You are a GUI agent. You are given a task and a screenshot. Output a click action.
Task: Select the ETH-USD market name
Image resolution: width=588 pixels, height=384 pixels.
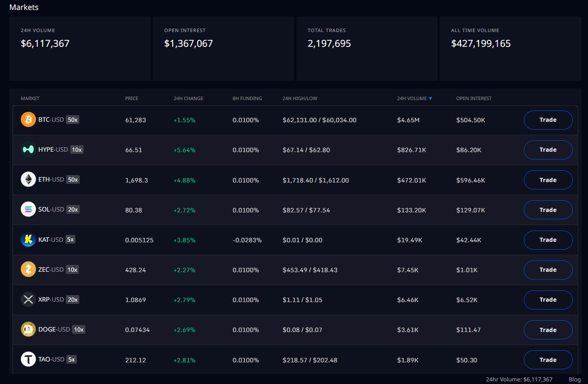(x=51, y=179)
